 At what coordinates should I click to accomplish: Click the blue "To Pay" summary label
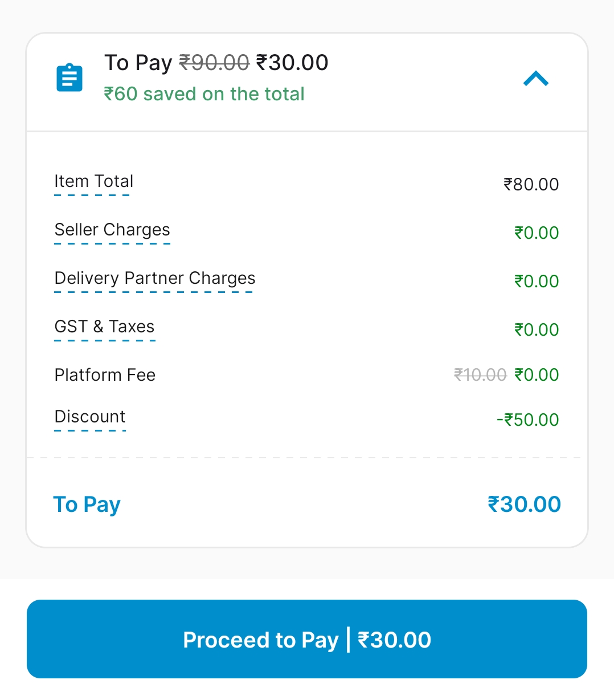87,505
